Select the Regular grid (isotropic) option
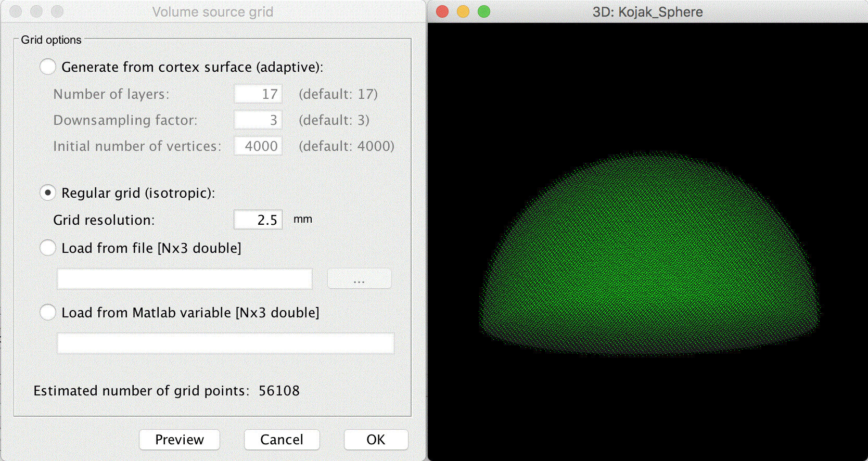 pos(48,193)
